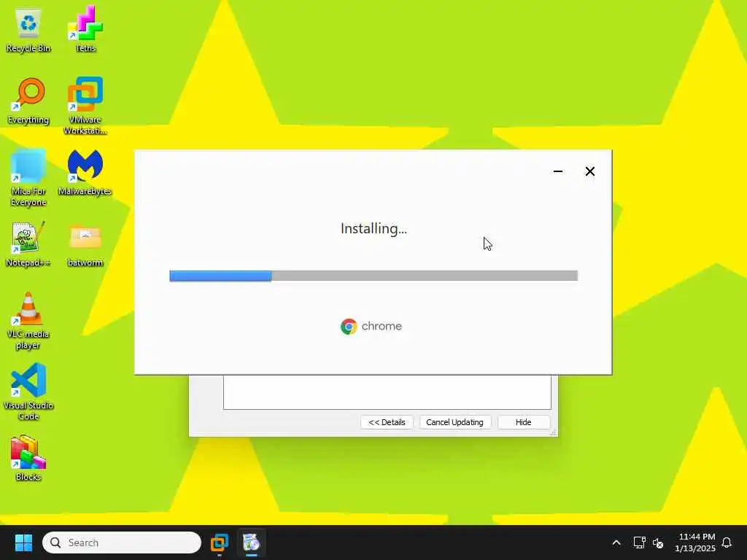The image size is (747, 560).
Task: Click the chrome logo in installer
Action: click(371, 326)
